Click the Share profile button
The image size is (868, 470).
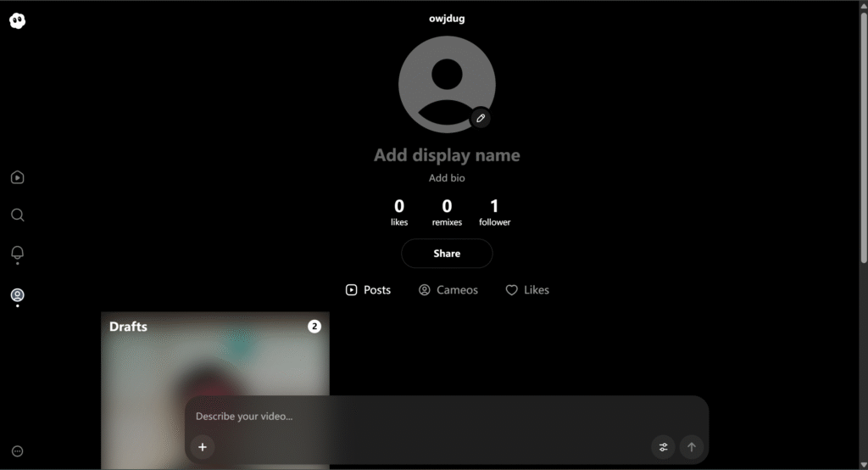pyautogui.click(x=447, y=254)
